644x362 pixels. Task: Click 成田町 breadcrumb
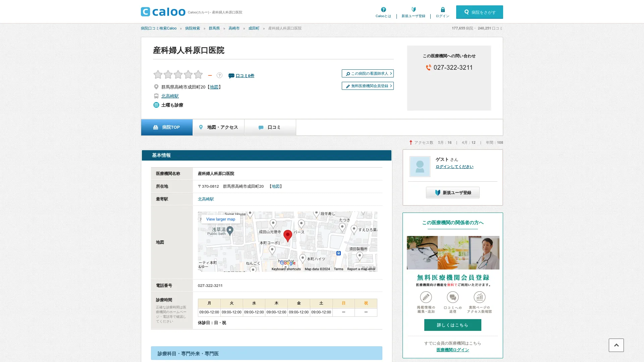tap(254, 28)
